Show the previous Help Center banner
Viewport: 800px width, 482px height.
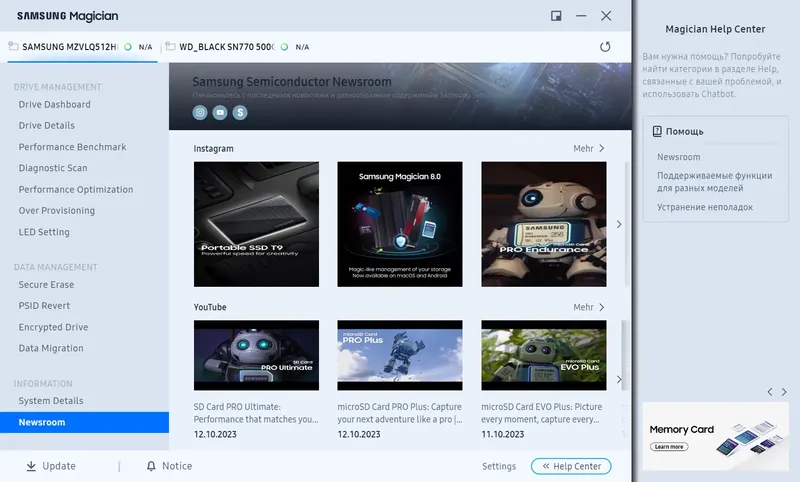(770, 392)
